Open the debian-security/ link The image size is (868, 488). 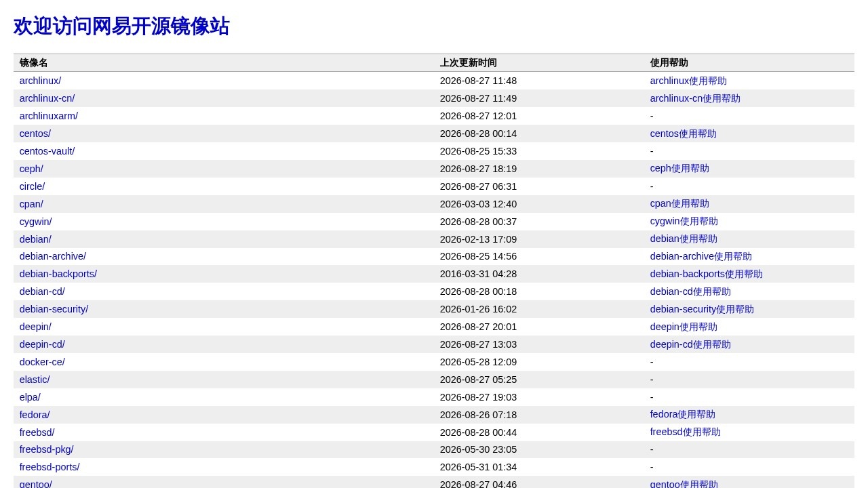54,309
